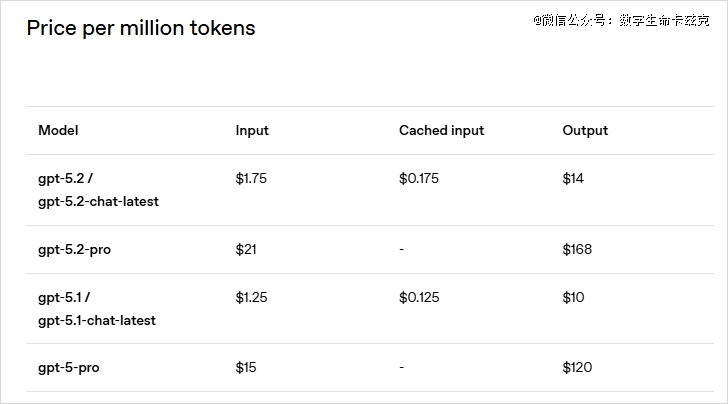
Task: Click the $1.75 input price
Action: [251, 179]
